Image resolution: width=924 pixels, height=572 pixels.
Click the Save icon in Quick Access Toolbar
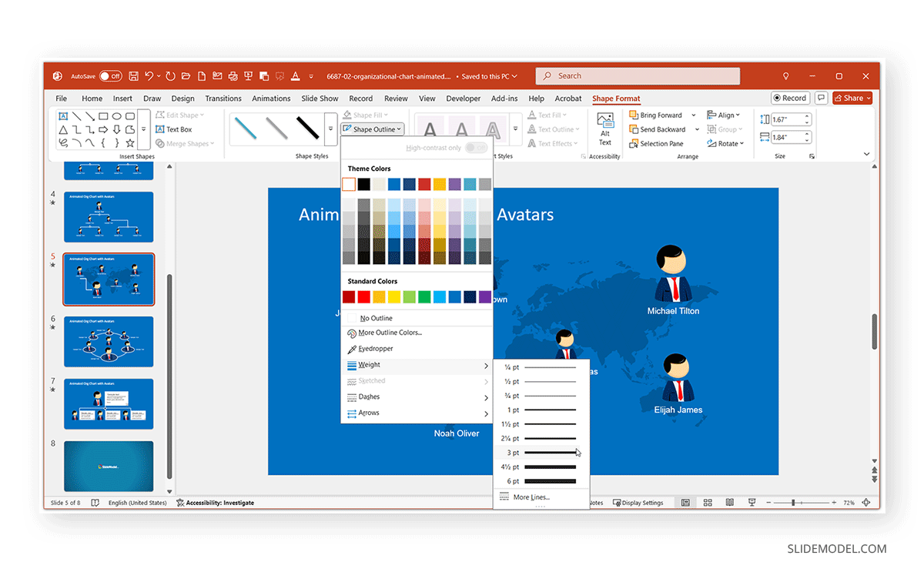[x=134, y=76]
